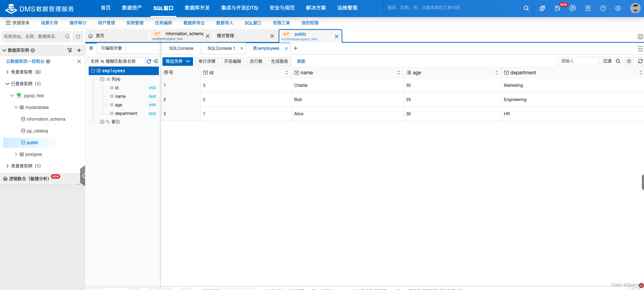Collapse the left sidebar handle
The image size is (644, 290).
coord(83,176)
